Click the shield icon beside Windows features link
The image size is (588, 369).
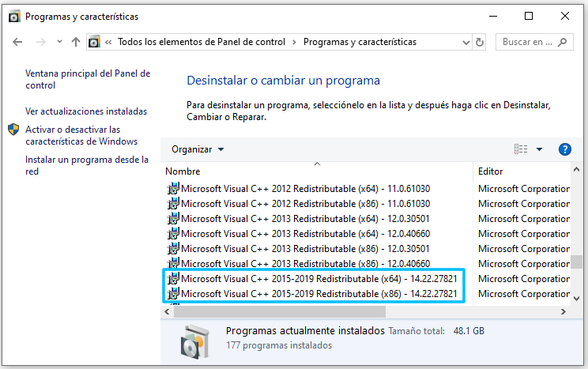pyautogui.click(x=13, y=130)
